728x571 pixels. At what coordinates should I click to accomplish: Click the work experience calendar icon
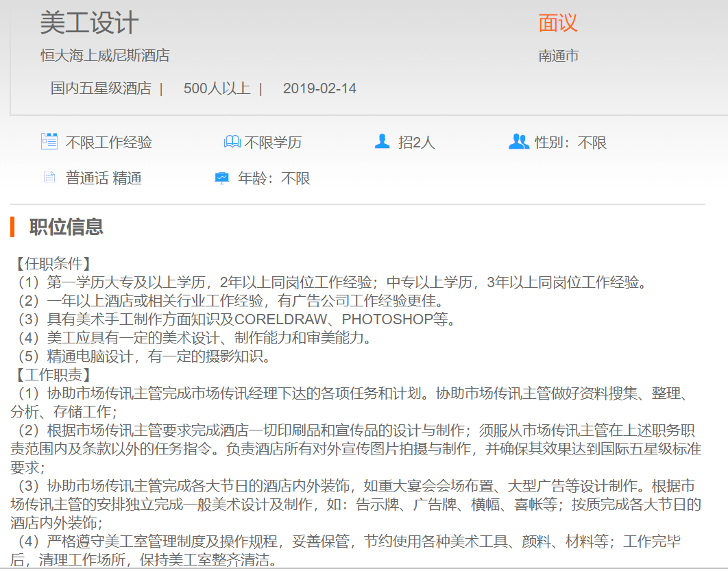(49, 142)
